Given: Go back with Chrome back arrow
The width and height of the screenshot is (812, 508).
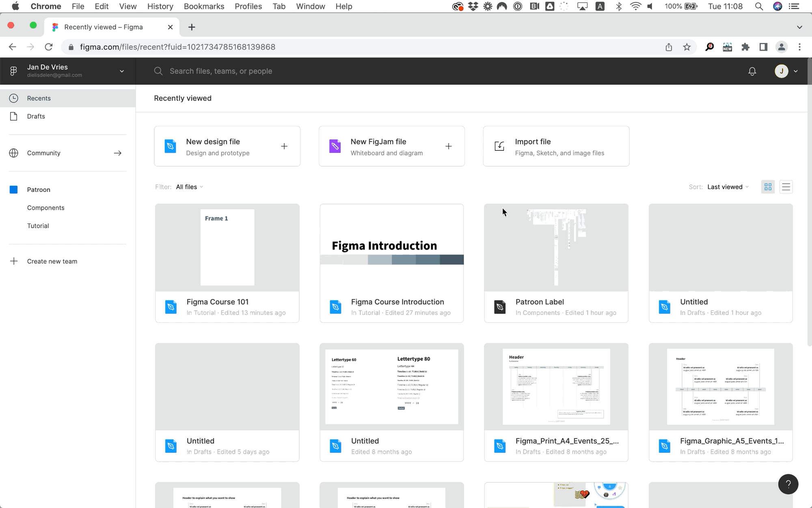Looking at the screenshot, I should (13, 47).
